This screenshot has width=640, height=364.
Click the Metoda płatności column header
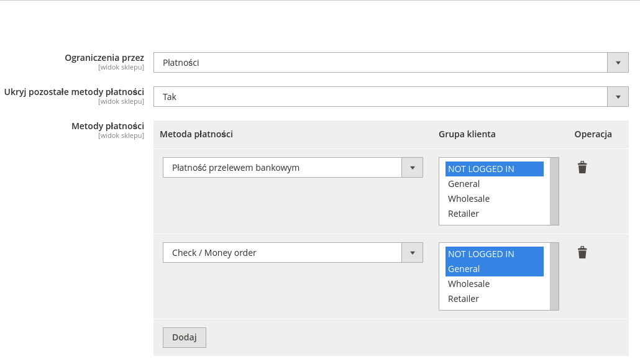(x=196, y=134)
